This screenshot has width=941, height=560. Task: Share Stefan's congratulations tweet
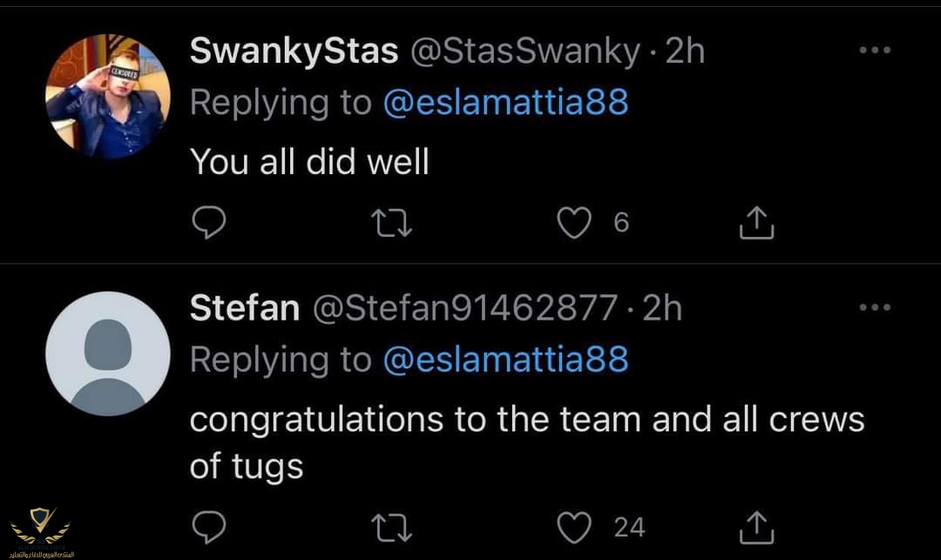point(755,527)
